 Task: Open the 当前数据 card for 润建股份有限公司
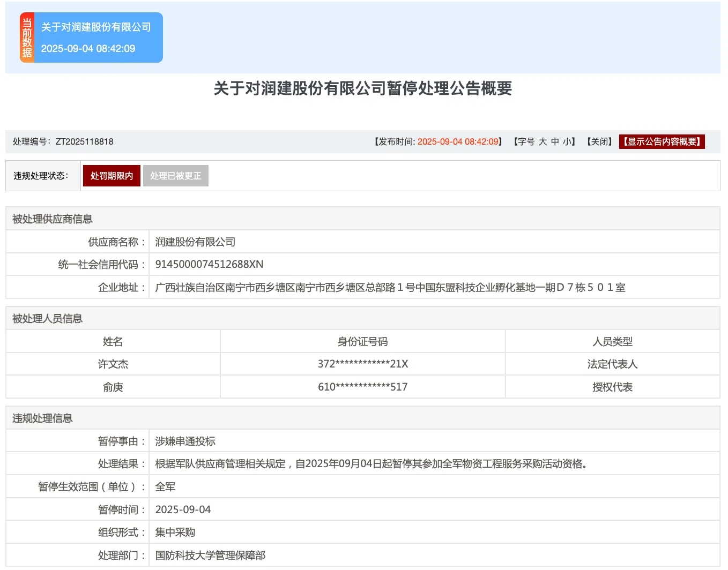tap(92, 37)
